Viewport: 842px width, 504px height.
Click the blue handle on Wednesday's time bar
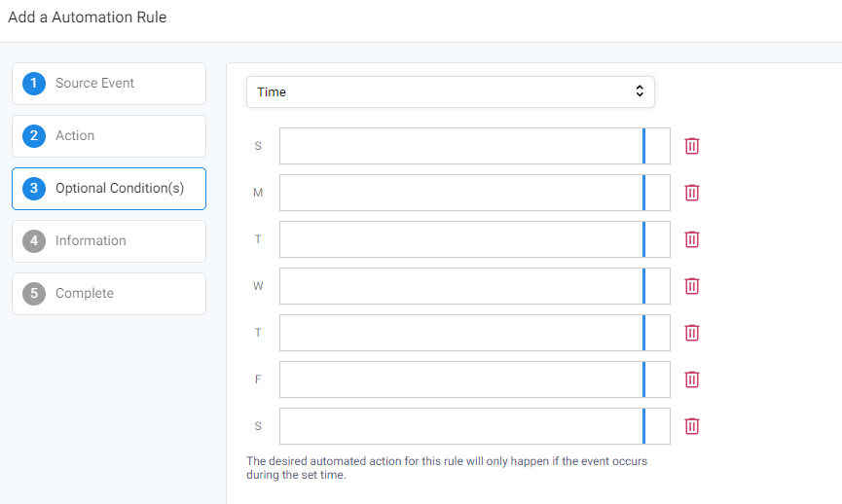point(643,286)
